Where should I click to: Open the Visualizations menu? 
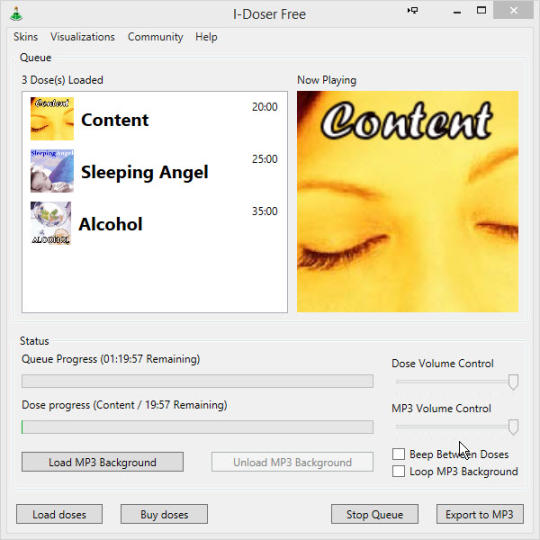click(x=83, y=37)
